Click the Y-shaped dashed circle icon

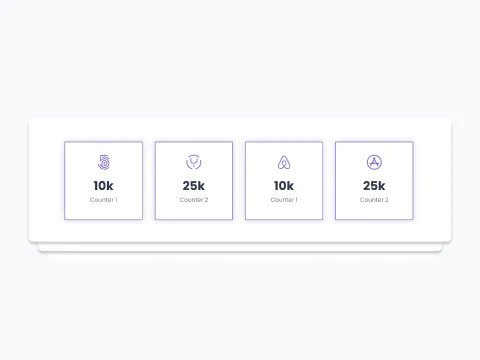pos(194,162)
